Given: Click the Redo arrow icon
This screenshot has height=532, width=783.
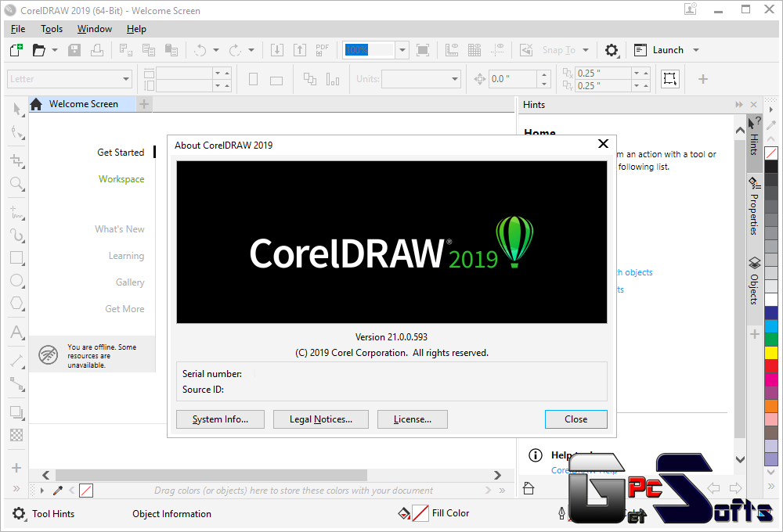Looking at the screenshot, I should click(235, 50).
